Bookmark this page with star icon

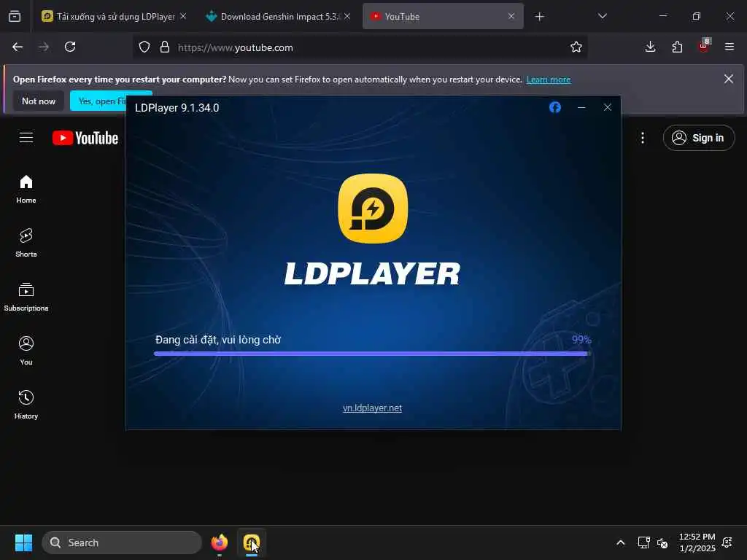(576, 47)
